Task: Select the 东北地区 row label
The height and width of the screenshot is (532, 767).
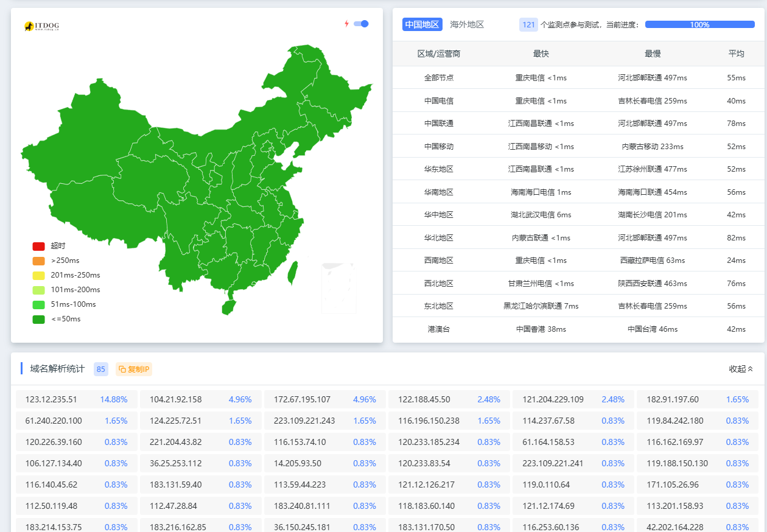Action: [439, 306]
